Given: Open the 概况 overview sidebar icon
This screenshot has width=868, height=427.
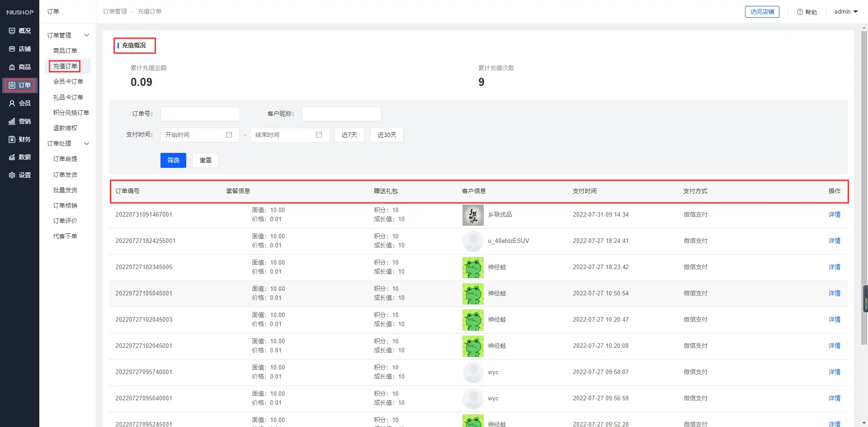Looking at the screenshot, I should [12, 31].
